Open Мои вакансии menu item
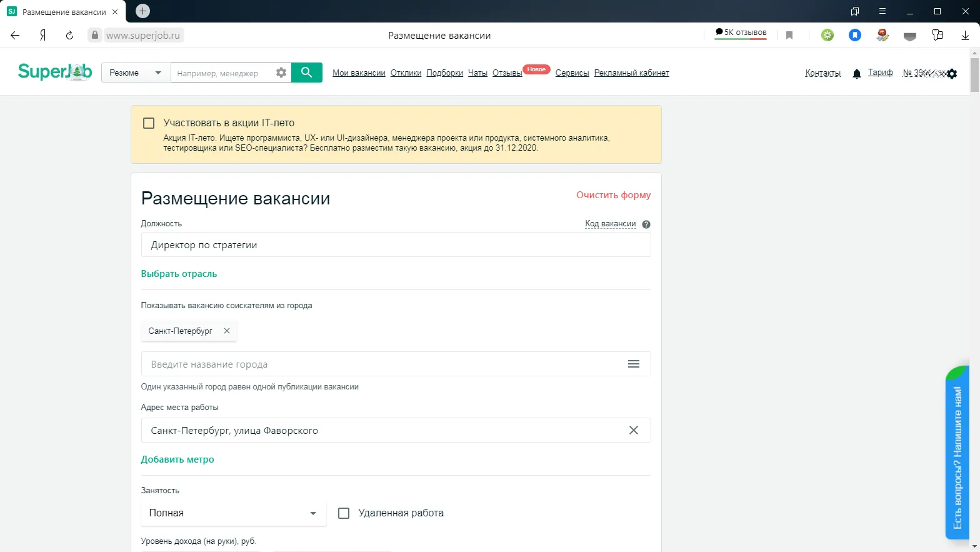The width and height of the screenshot is (980, 552). click(359, 73)
